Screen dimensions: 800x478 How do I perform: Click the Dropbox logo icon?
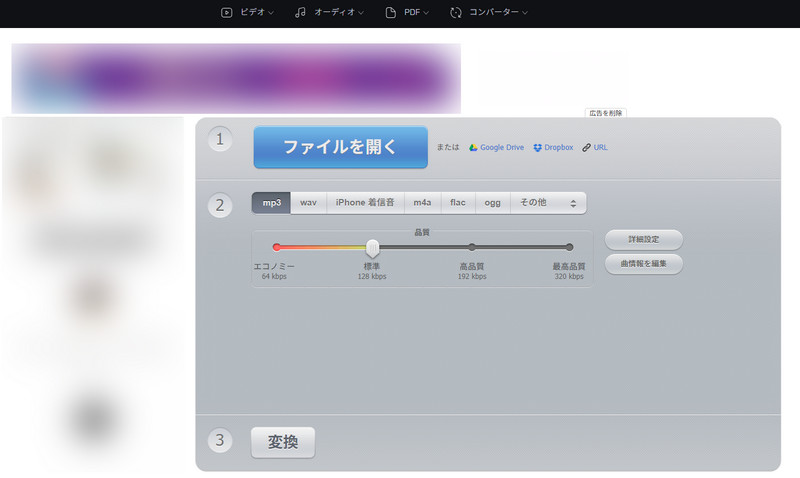point(537,147)
